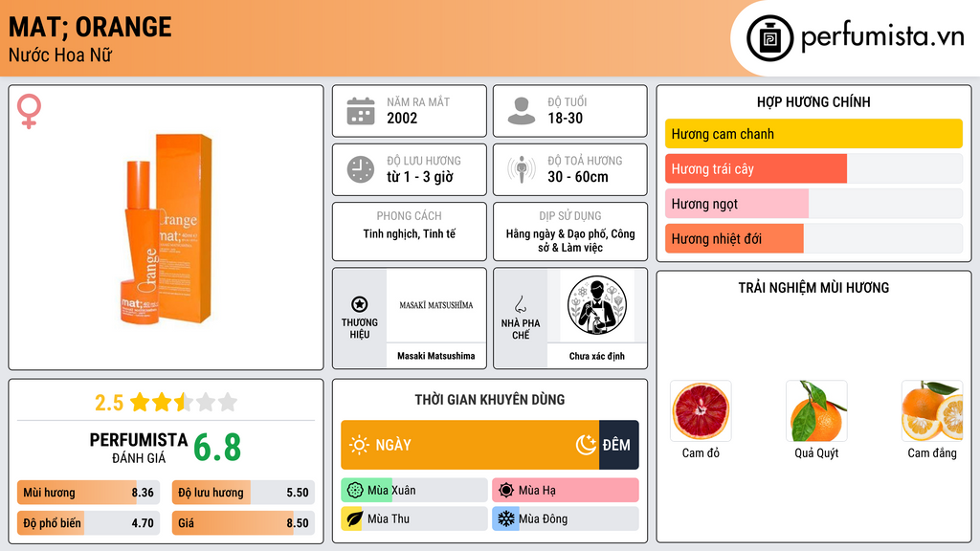Click the 2.5 star rating number

click(x=109, y=403)
